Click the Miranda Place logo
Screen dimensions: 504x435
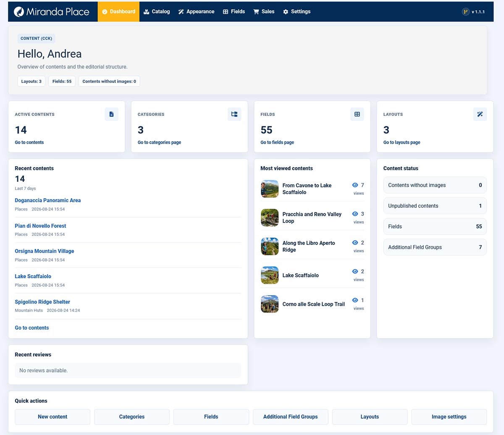point(51,12)
